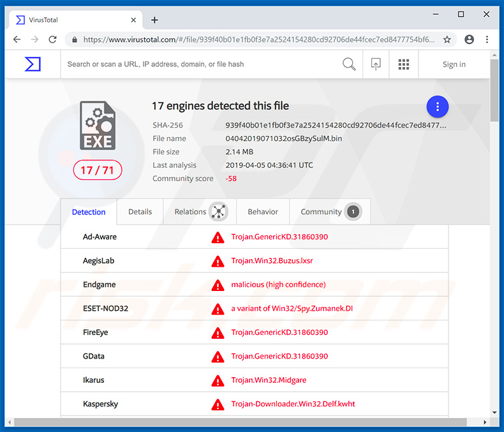Image resolution: width=504 pixels, height=432 pixels.
Task: Click the browser address bar URL
Action: tap(259, 40)
